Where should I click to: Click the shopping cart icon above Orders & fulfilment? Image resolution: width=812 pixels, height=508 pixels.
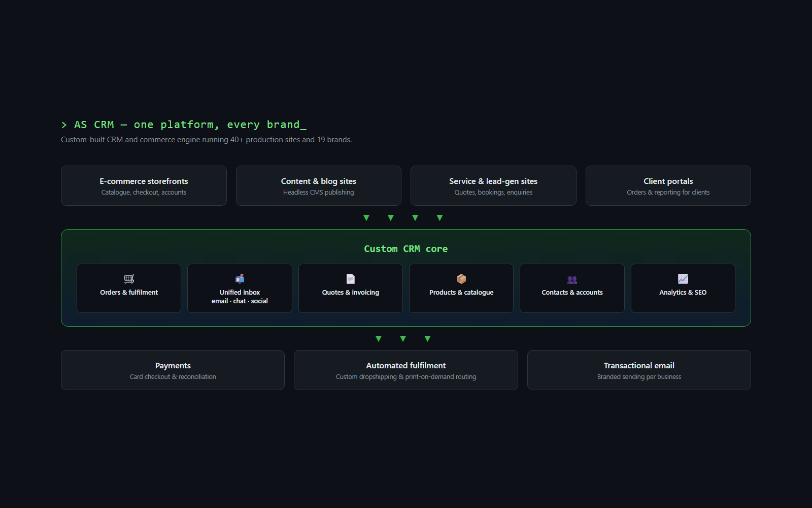tap(129, 279)
